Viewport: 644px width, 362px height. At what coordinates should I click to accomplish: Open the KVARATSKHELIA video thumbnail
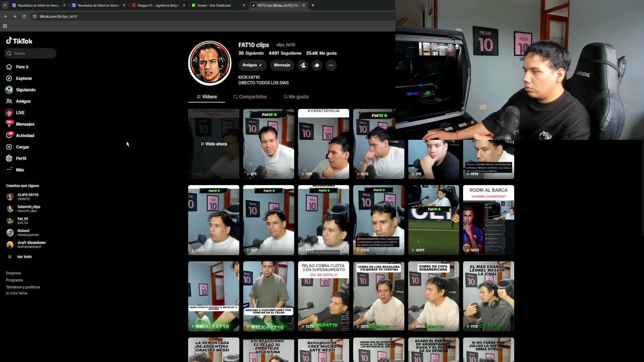[x=324, y=144]
